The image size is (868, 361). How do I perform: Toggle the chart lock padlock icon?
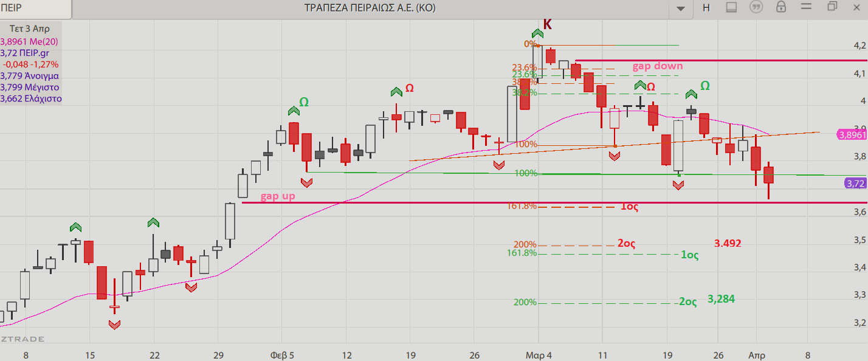(x=781, y=8)
